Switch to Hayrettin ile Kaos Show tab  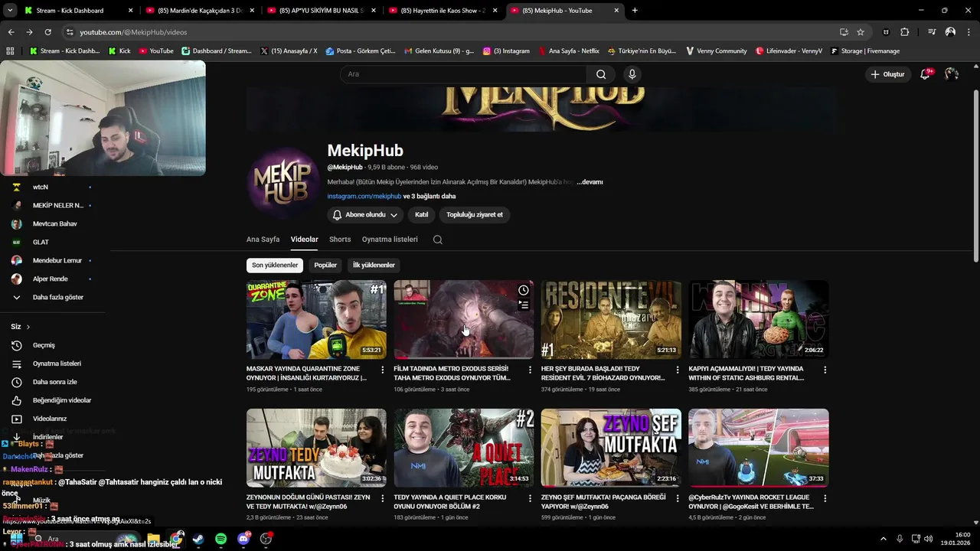[x=443, y=11]
